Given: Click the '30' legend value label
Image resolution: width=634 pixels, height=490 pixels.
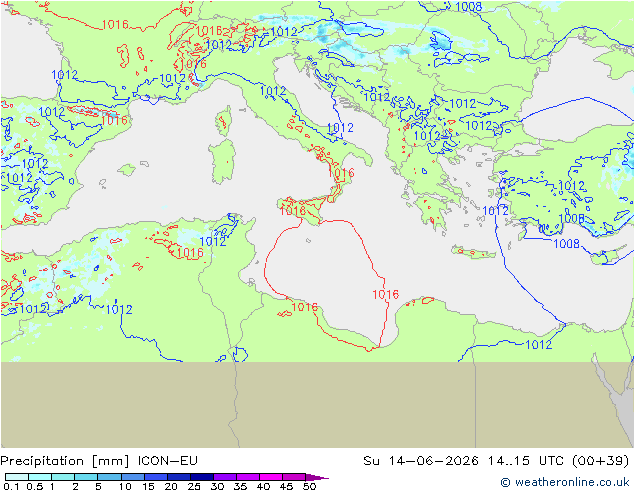Looking at the screenshot, I should (217, 486).
